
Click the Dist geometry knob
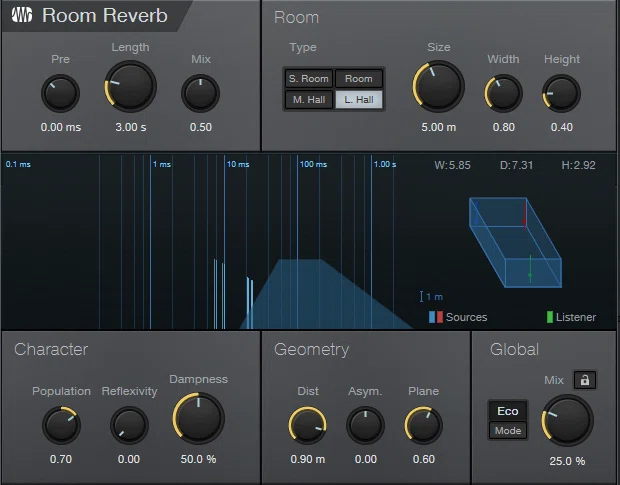tap(307, 425)
